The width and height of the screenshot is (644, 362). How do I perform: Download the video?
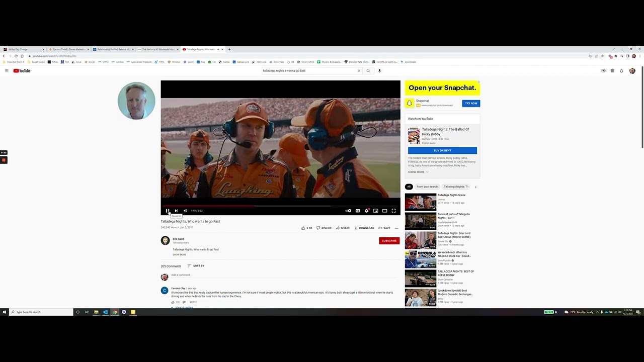click(364, 228)
